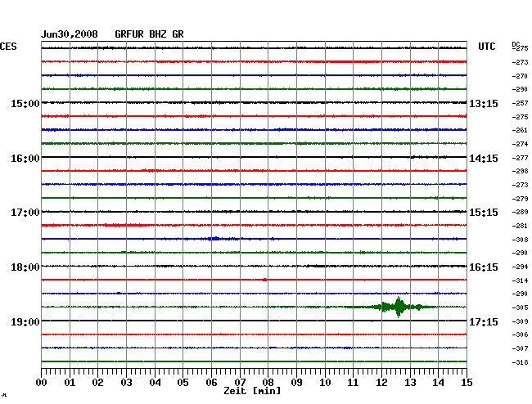The width and height of the screenshot is (532, 404).
Task: Click the DC offset value -289
Action: [520, 212]
